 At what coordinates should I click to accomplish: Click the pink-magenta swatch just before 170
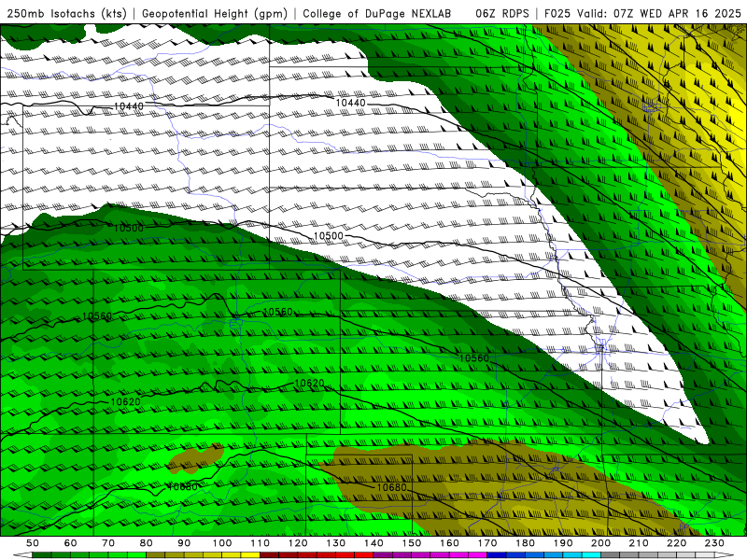tap(478, 555)
